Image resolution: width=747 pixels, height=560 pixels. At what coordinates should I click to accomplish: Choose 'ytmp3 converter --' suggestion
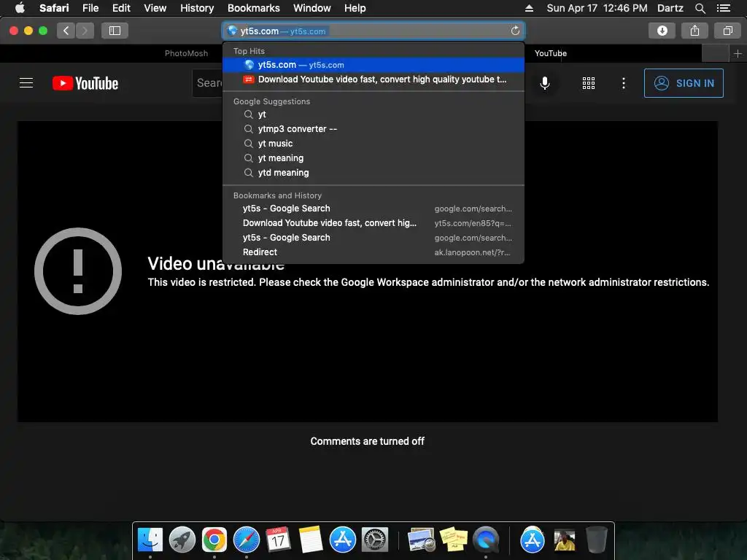click(373, 129)
